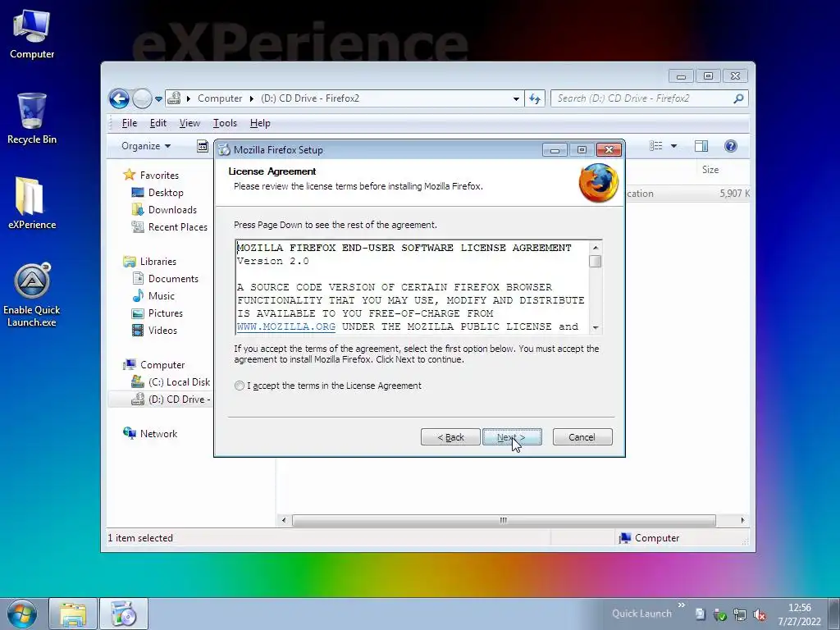
Task: Select the eXPerience folder on desktop
Action: 32,203
